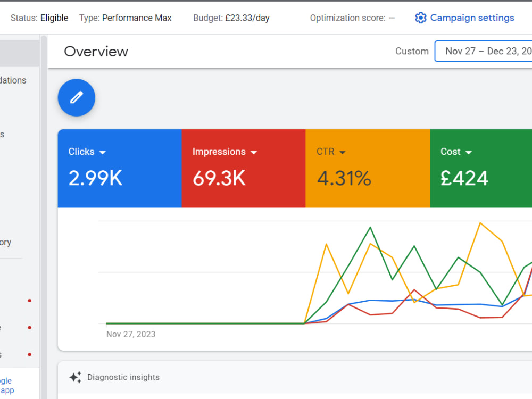532x399 pixels.
Task: Open the Nov 27 – Dec 23 date range picker
Action: click(484, 51)
